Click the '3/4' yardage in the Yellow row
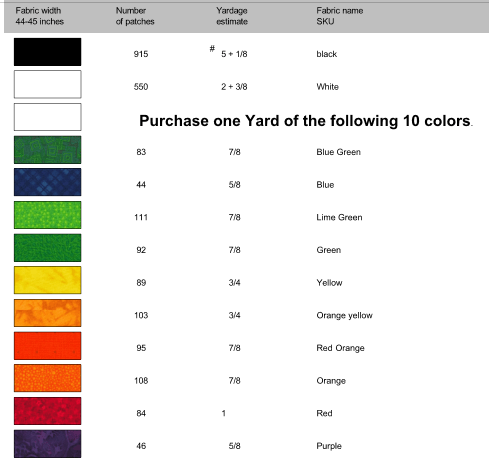This screenshot has width=489, height=464. point(234,283)
